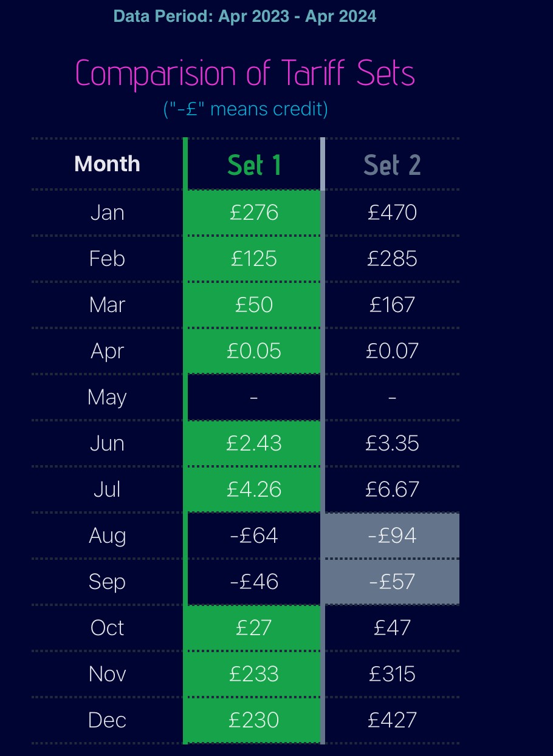The width and height of the screenshot is (553, 756).
Task: Click the Feb Set 1 cell £125
Action: tap(254, 259)
